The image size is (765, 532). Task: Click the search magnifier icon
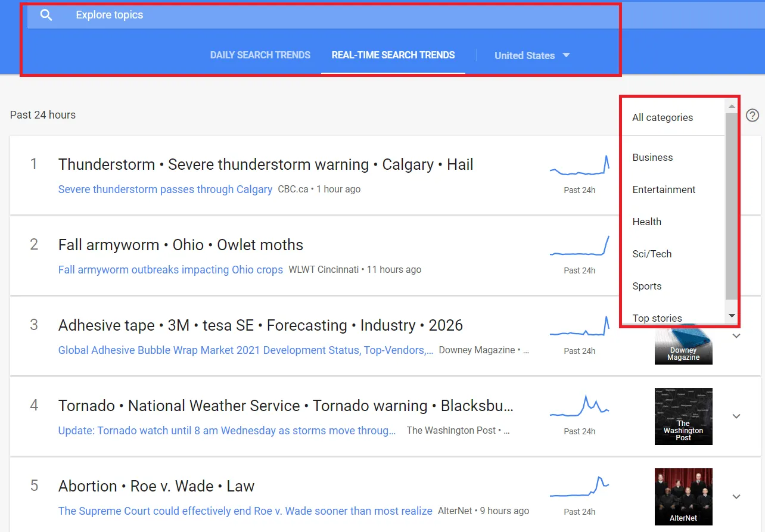46,15
